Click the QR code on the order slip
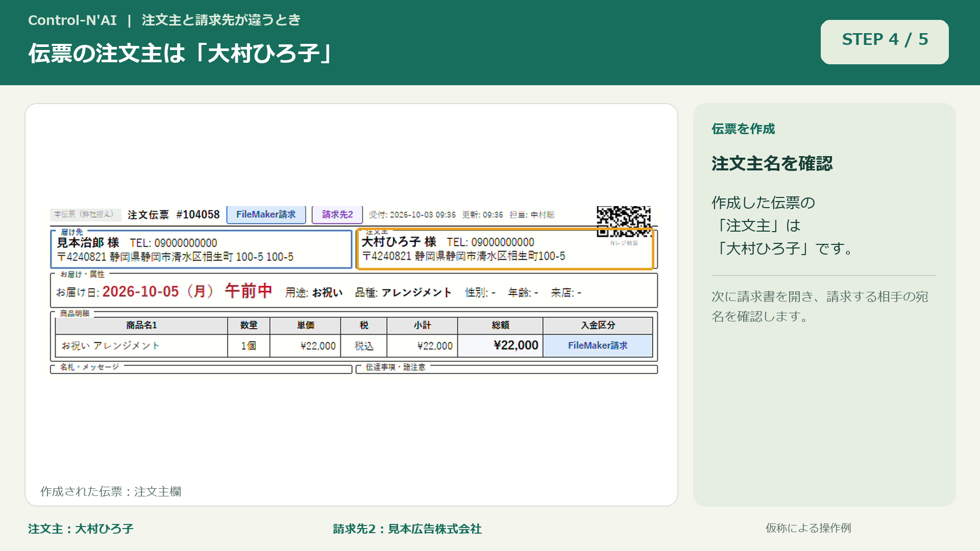This screenshot has height=551, width=980. pyautogui.click(x=624, y=221)
